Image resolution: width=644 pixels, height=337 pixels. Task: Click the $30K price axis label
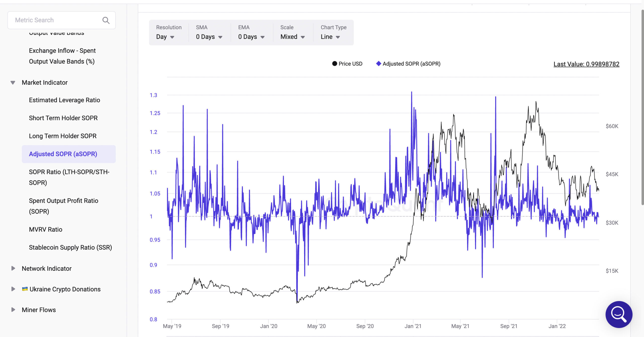tap(612, 223)
